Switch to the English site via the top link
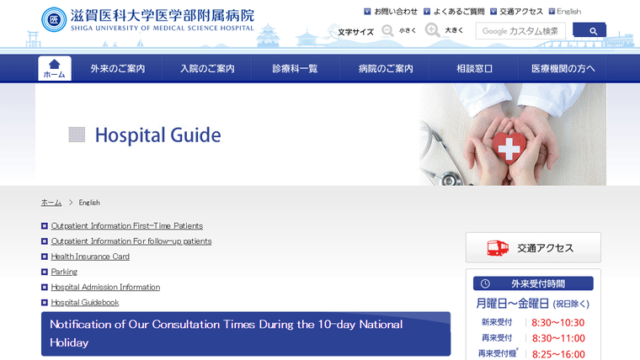The width and height of the screenshot is (640, 360). 569,11
